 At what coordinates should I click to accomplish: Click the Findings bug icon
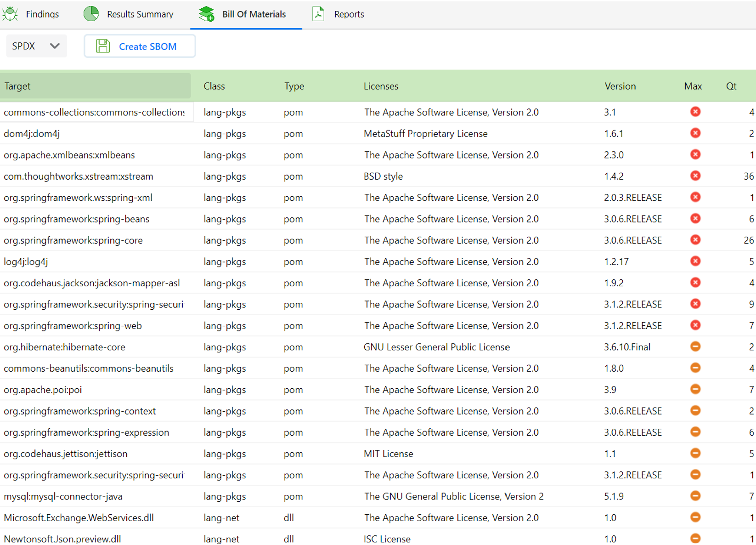click(x=10, y=14)
